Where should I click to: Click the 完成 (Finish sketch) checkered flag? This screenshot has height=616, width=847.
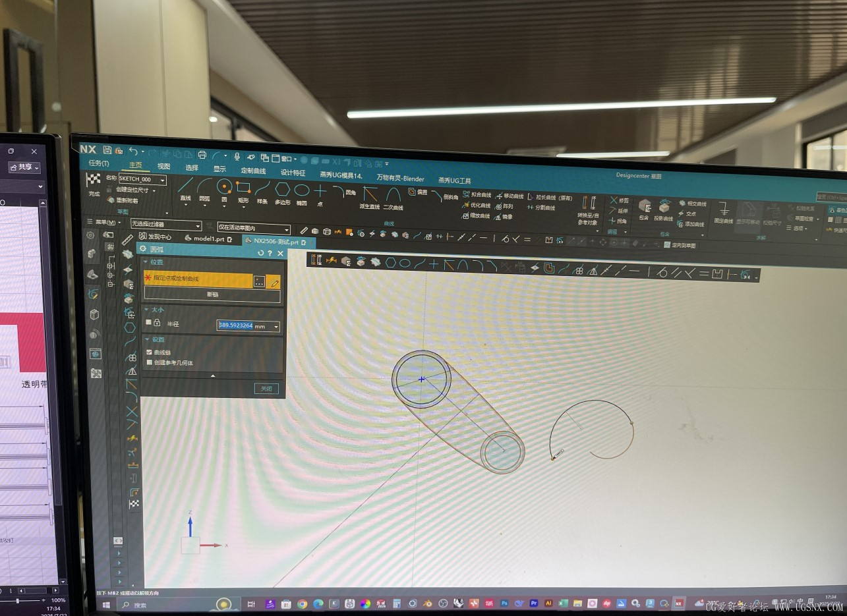(x=94, y=184)
